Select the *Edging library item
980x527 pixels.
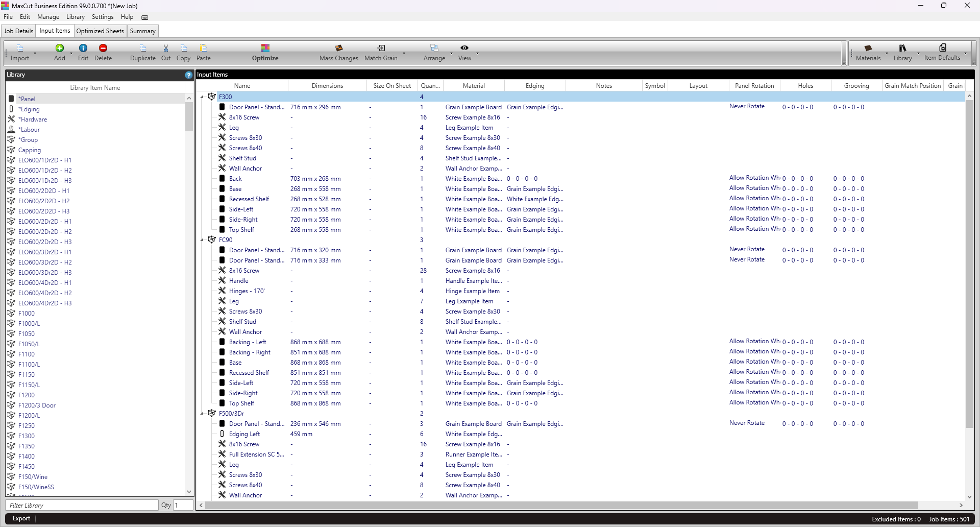[29, 109]
